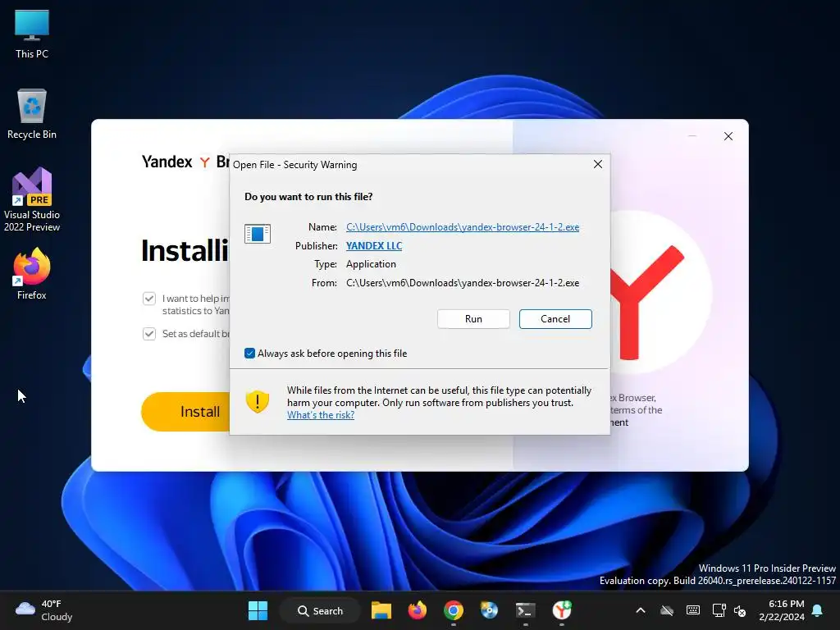Click the Application type text
This screenshot has height=630, width=840.
[371, 264]
